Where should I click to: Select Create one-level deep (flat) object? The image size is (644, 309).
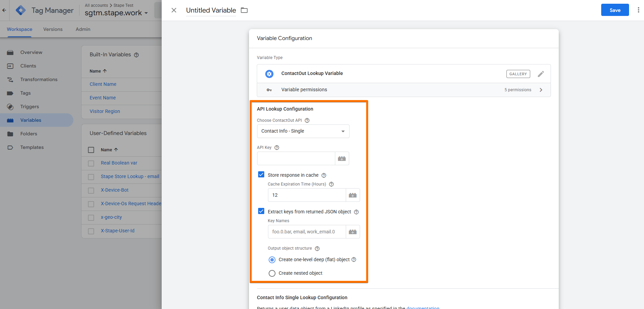coord(272,260)
